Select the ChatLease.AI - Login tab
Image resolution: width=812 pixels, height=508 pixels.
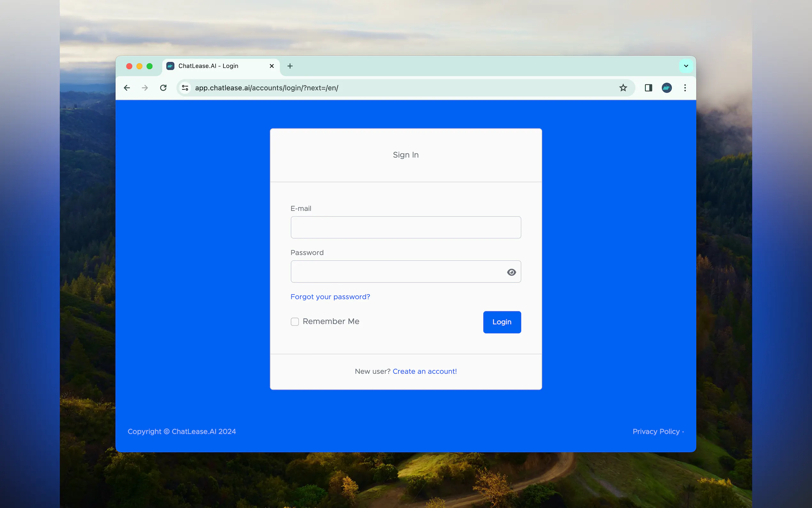[x=208, y=66]
